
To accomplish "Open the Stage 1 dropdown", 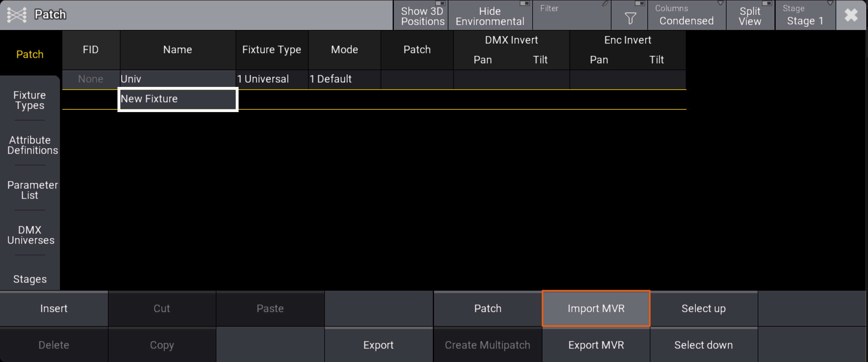I will click(x=805, y=16).
